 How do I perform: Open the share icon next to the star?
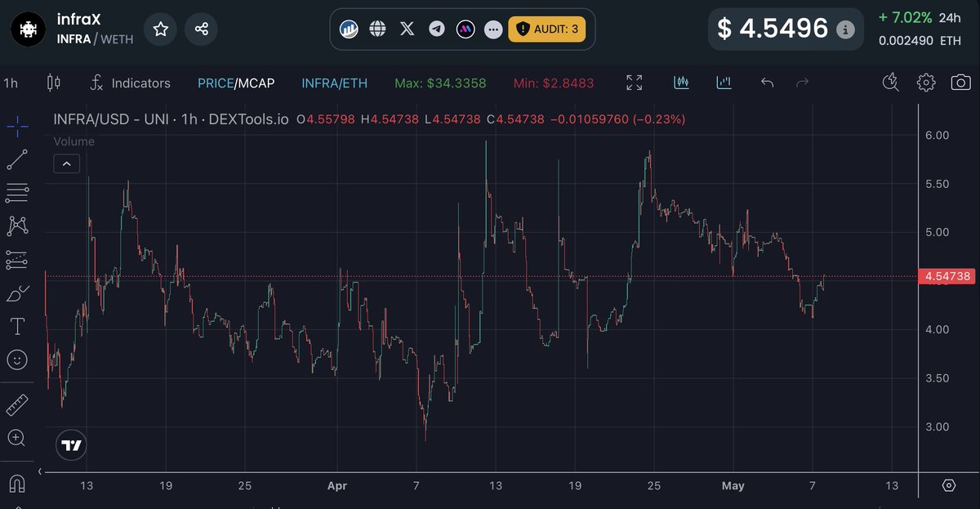201,29
